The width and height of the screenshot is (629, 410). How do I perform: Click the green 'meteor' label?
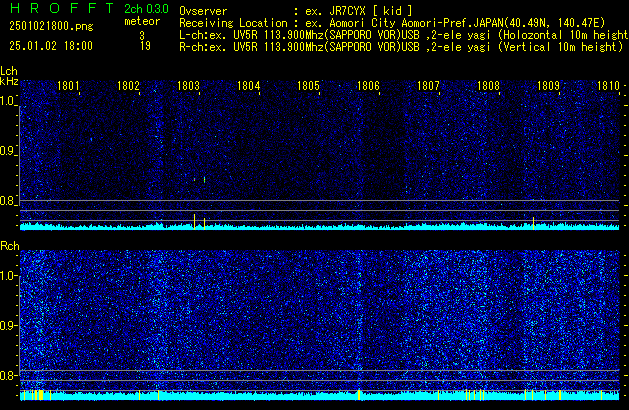[142, 21]
